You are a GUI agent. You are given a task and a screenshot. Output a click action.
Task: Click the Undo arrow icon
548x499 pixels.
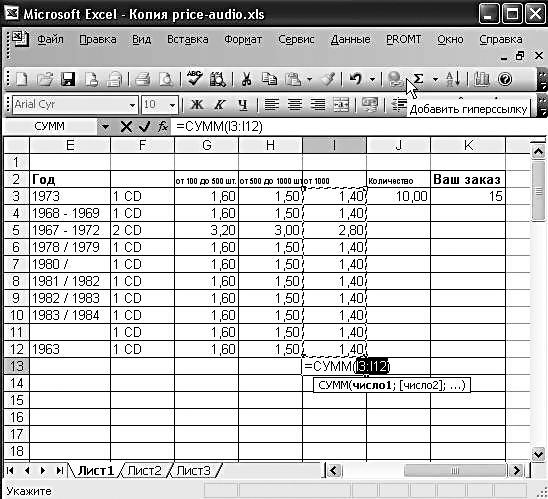point(355,79)
